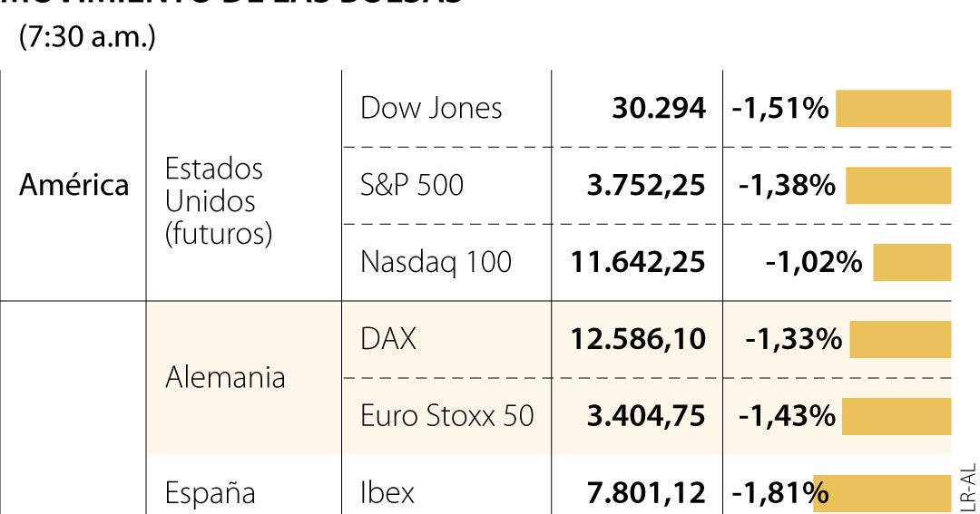Click the Nasdaq 100 index label
This screenshot has width=980, height=514.
pos(436,262)
